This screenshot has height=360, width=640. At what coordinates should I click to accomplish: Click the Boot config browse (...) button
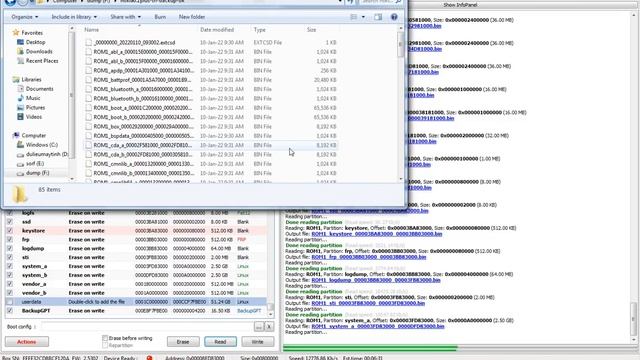tap(259, 327)
